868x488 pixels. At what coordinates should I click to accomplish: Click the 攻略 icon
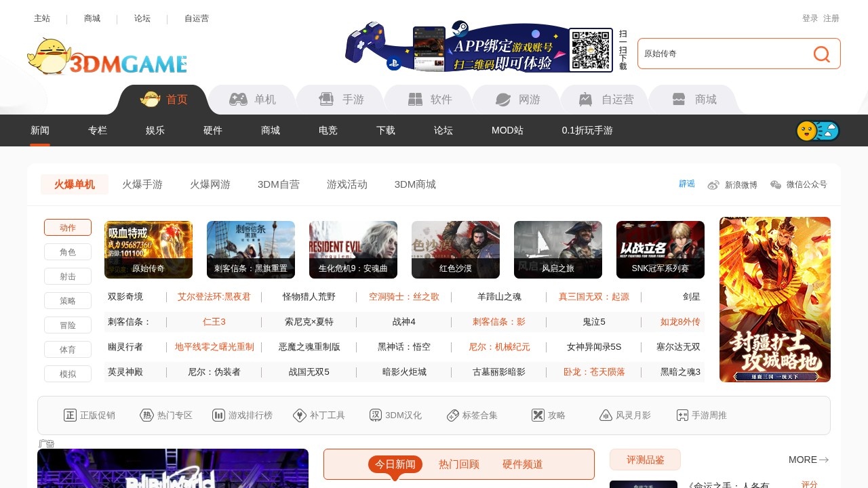pos(538,415)
